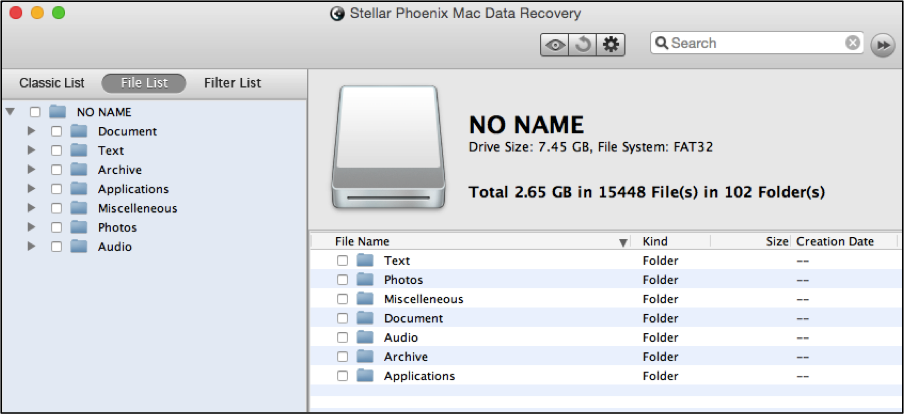
Task: Check the Archive checkbox in the tree
Action: point(56,170)
